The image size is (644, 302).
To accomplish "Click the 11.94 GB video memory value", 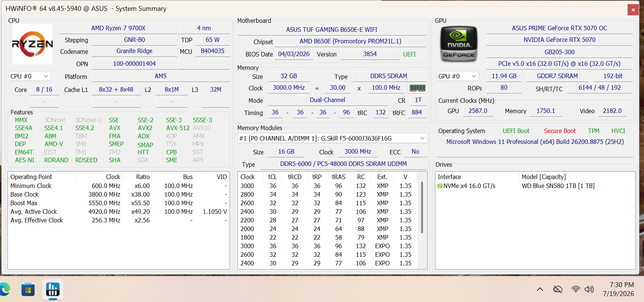I will point(504,76).
